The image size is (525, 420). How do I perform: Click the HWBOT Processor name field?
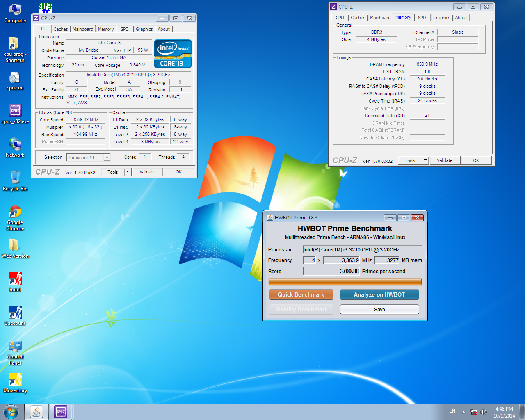click(363, 249)
